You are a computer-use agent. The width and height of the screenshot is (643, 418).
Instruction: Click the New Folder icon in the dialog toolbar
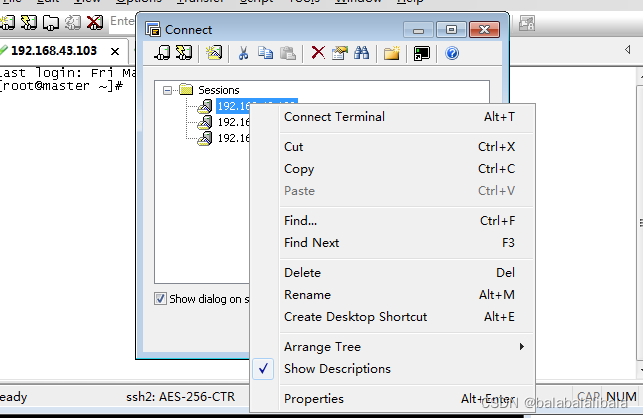pos(392,53)
